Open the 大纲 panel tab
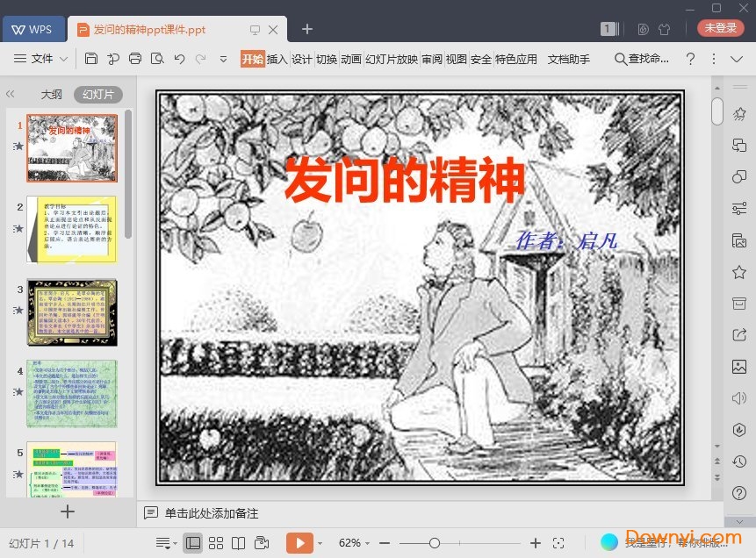The height and width of the screenshot is (558, 756). click(x=52, y=94)
